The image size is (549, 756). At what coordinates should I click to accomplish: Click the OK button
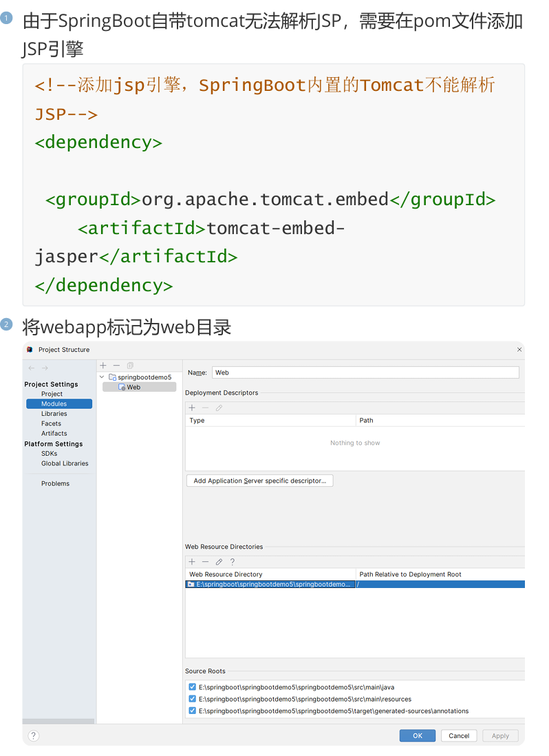tap(418, 736)
